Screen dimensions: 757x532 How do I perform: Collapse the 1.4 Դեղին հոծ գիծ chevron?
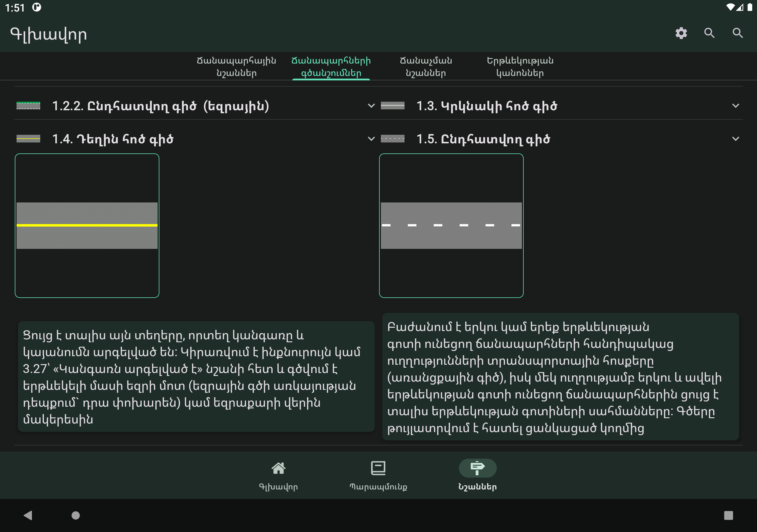point(371,139)
